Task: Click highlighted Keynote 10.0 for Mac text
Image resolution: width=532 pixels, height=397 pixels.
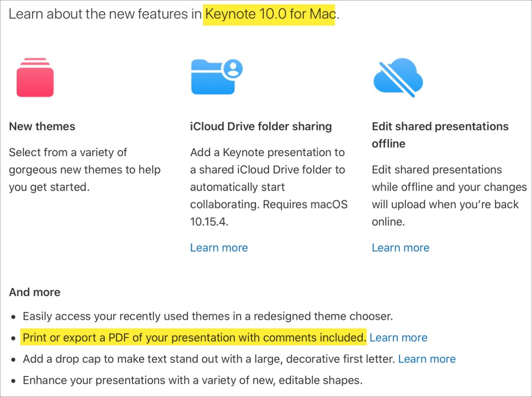Action: (271, 14)
